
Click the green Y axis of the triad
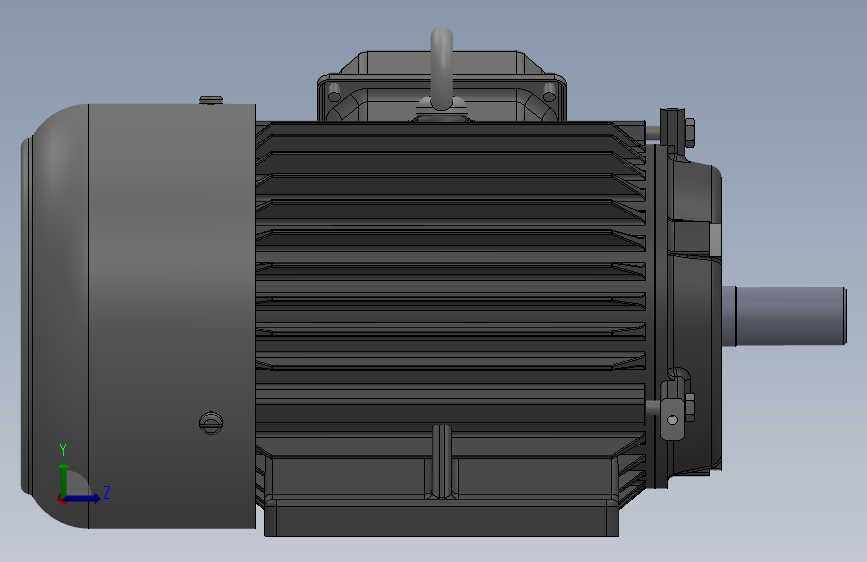(x=64, y=479)
